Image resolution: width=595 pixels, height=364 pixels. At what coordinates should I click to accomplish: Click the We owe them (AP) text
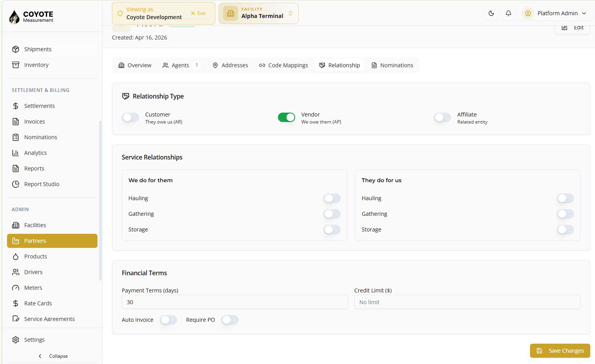321,122
